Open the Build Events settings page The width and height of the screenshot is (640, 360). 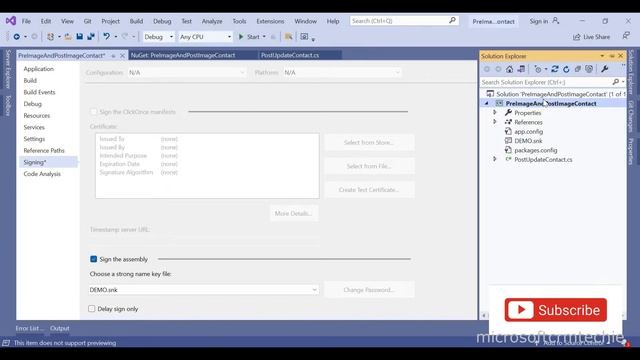coord(39,92)
